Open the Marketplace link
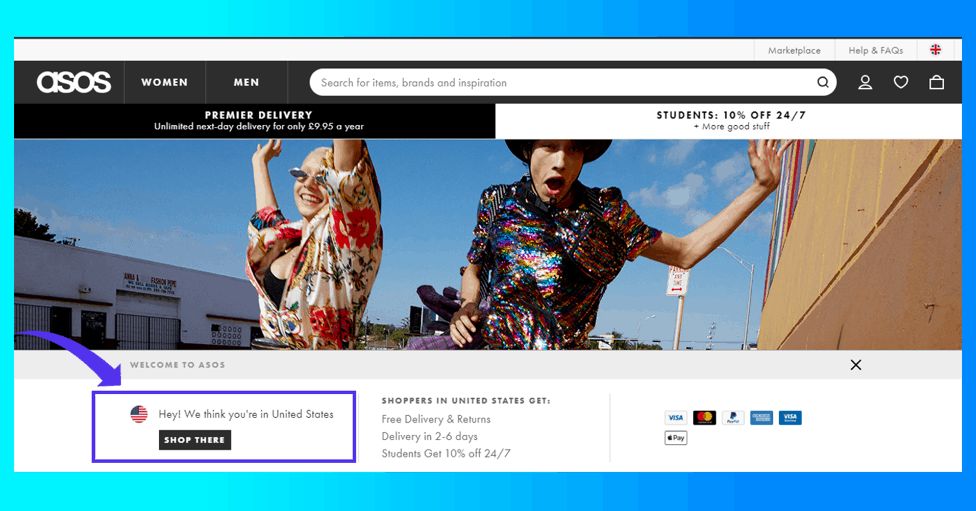The width and height of the screenshot is (976, 511). pyautogui.click(x=794, y=50)
